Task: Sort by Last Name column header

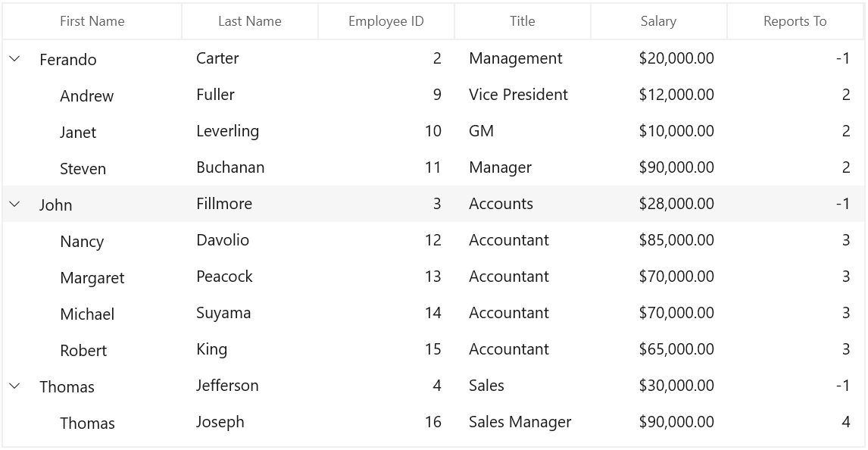Action: click(250, 21)
